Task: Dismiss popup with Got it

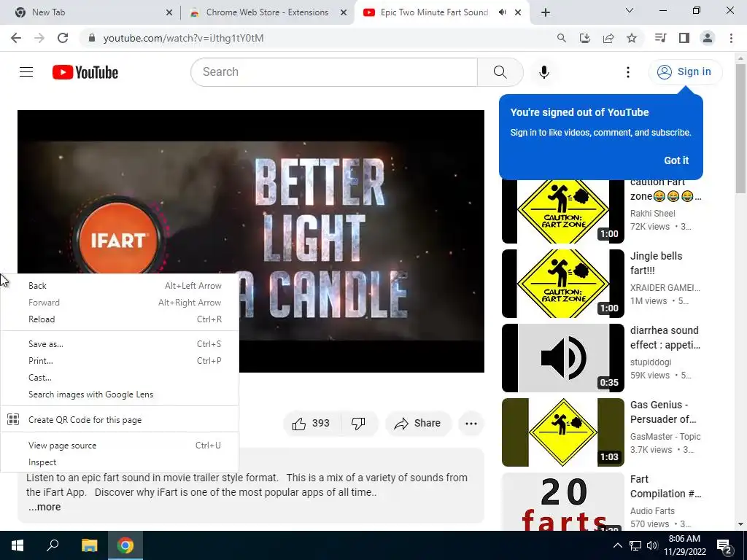Action: click(676, 160)
